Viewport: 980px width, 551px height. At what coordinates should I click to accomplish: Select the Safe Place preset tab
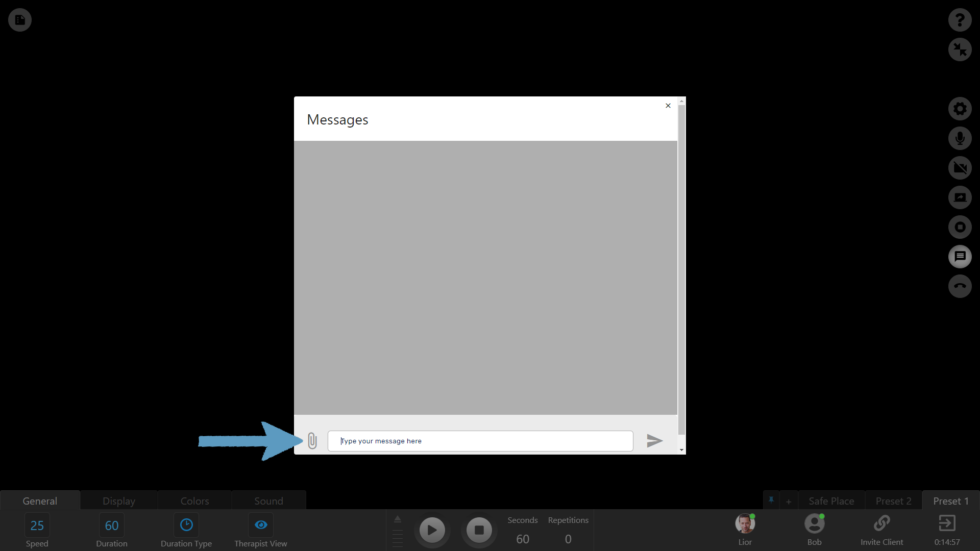pyautogui.click(x=831, y=501)
